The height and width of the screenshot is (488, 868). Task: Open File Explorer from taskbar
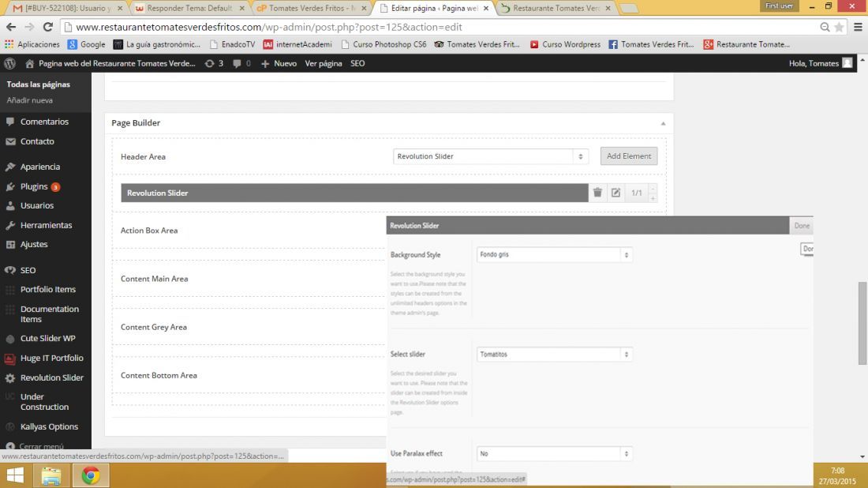coord(51,475)
